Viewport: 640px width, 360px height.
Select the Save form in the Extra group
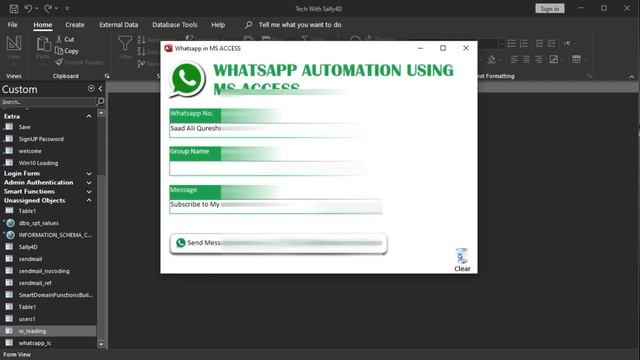48,127
